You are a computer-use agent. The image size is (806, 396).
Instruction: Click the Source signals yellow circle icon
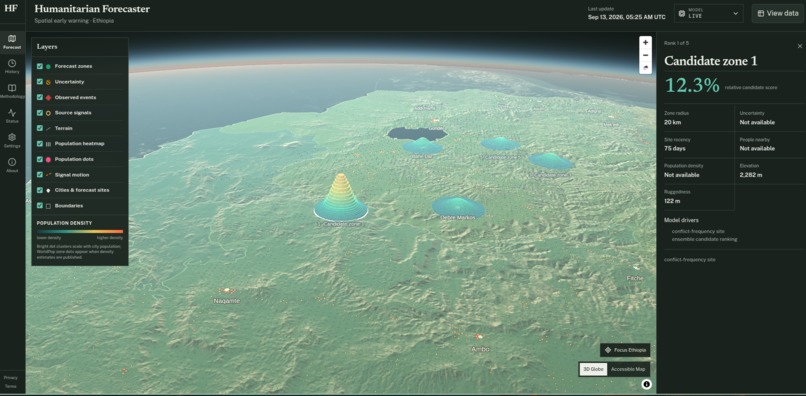tap(48, 113)
